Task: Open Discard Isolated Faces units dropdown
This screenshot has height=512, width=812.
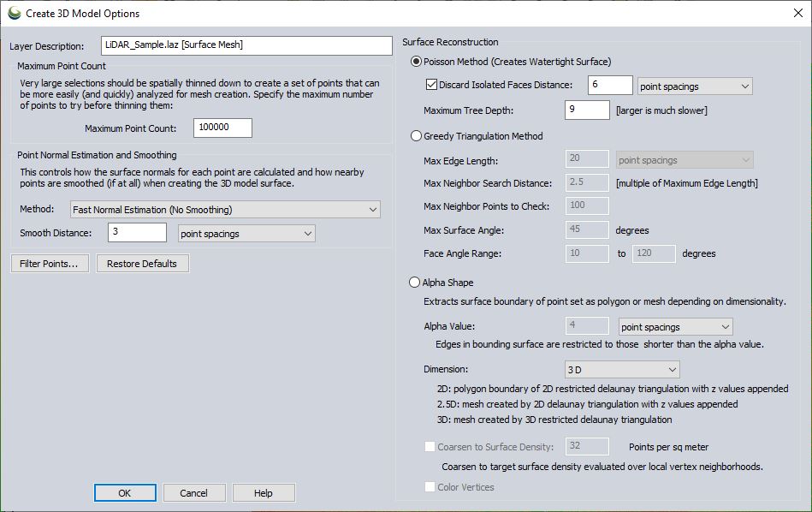Action: pyautogui.click(x=695, y=86)
